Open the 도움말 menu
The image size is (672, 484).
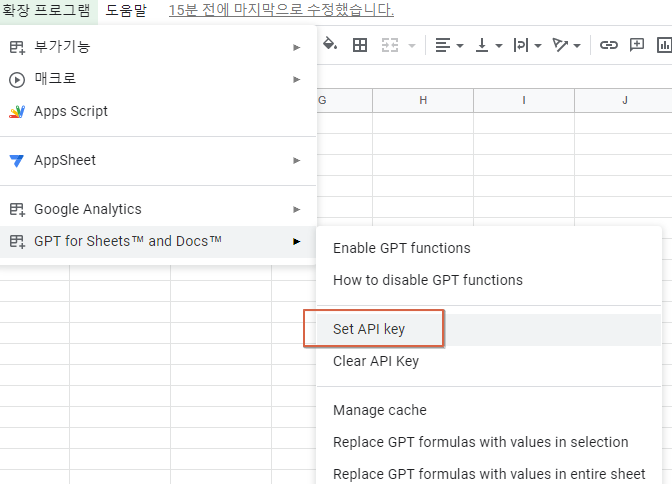click(126, 10)
